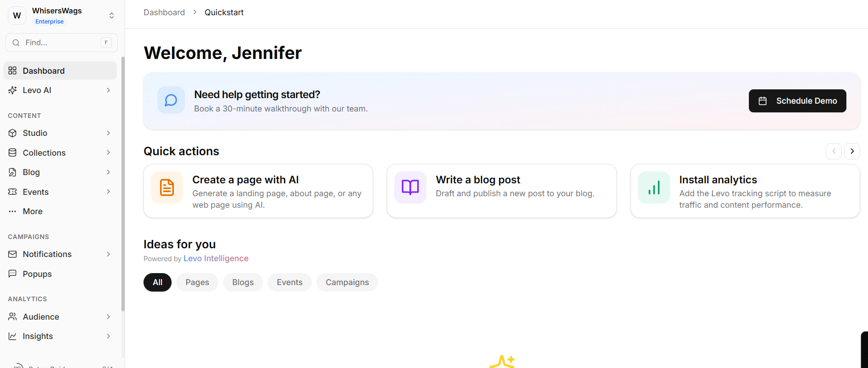Image resolution: width=868 pixels, height=368 pixels.
Task: Click the Insights chart icon
Action: pyautogui.click(x=12, y=336)
